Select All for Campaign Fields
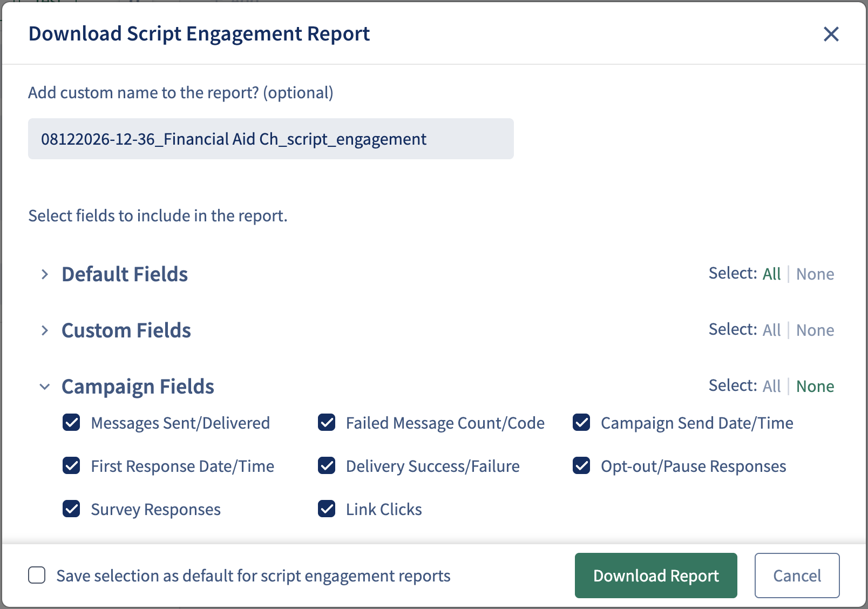 pos(771,386)
